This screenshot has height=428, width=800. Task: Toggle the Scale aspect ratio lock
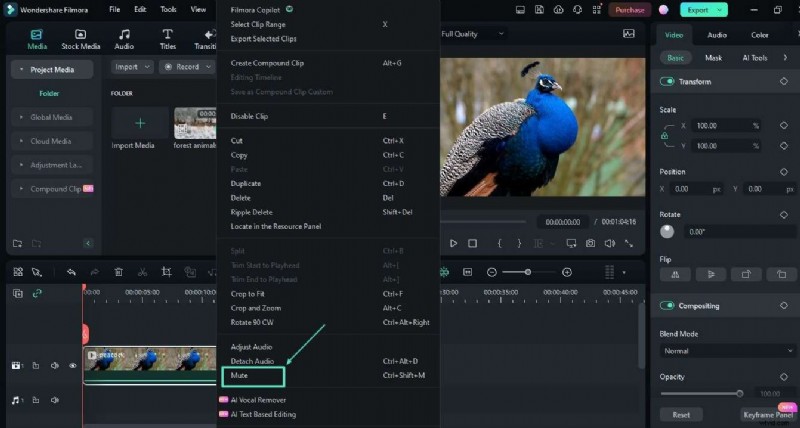tap(664, 136)
